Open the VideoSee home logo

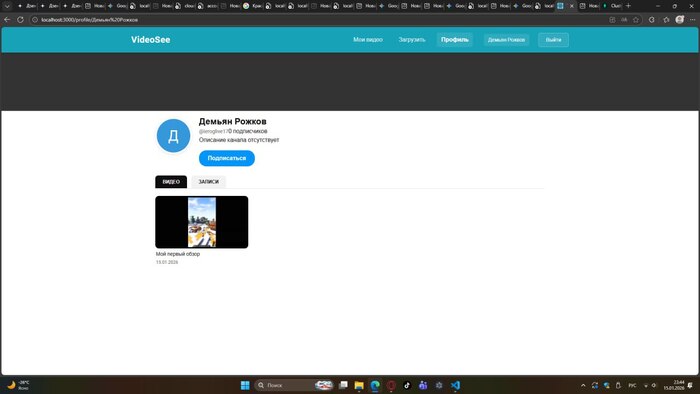click(x=150, y=40)
